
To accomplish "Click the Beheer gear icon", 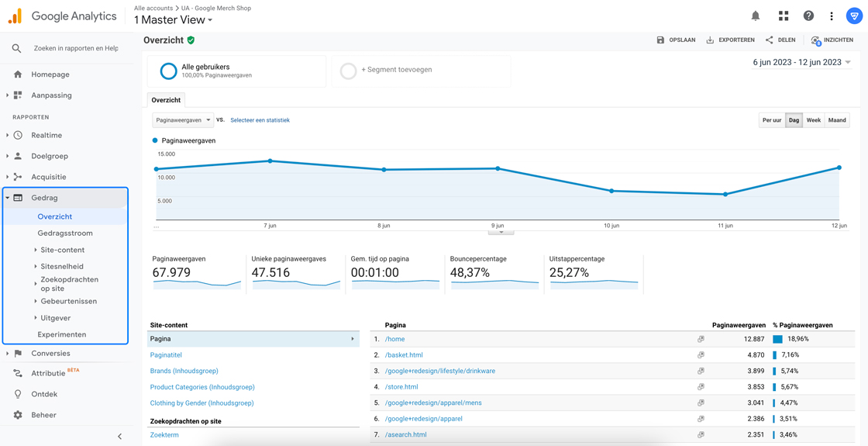I will [x=18, y=415].
